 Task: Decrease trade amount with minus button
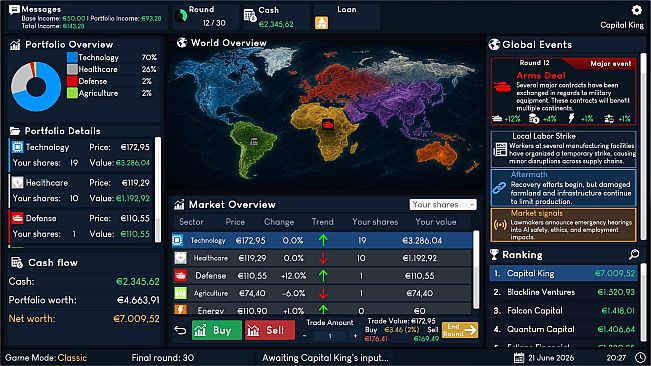coord(305,336)
